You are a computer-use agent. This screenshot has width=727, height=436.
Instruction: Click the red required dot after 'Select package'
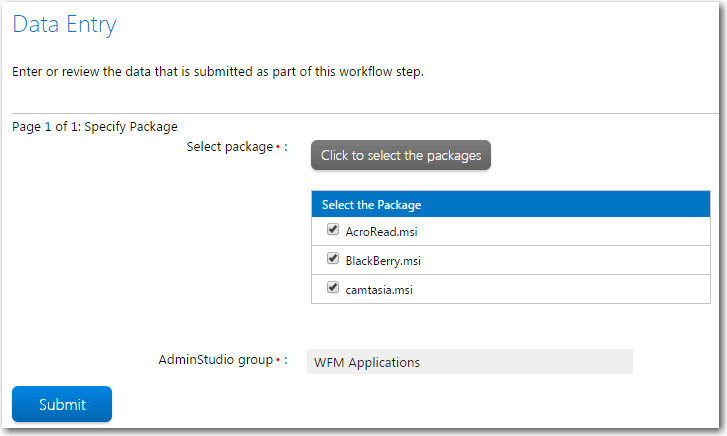click(278, 147)
